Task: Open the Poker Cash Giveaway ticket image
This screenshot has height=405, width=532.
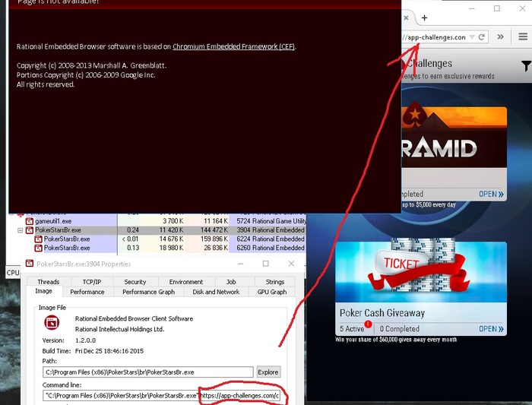Action: click(x=421, y=271)
